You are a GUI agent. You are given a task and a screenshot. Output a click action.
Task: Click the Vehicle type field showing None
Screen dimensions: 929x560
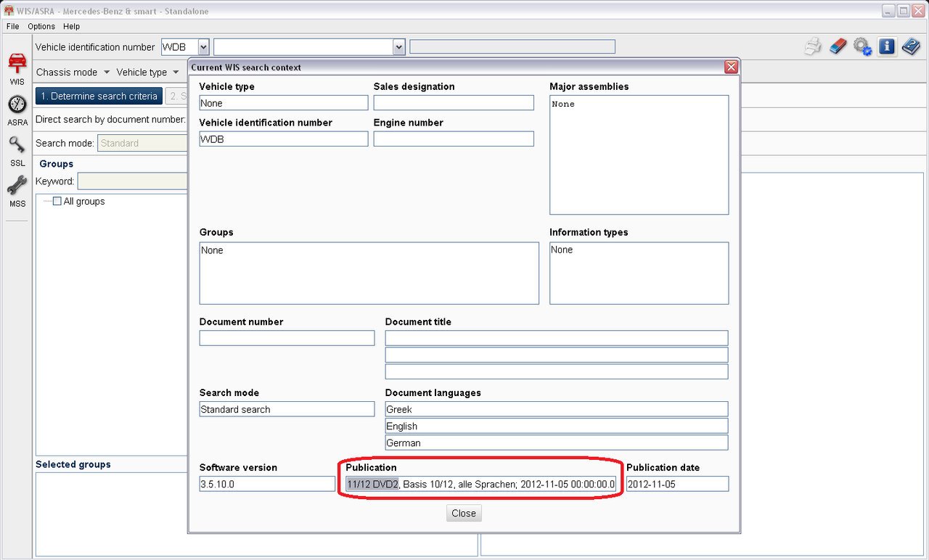(284, 103)
